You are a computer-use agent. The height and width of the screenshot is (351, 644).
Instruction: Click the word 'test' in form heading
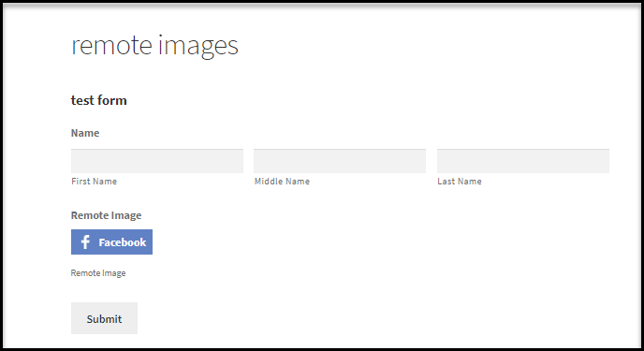pyautogui.click(x=82, y=100)
